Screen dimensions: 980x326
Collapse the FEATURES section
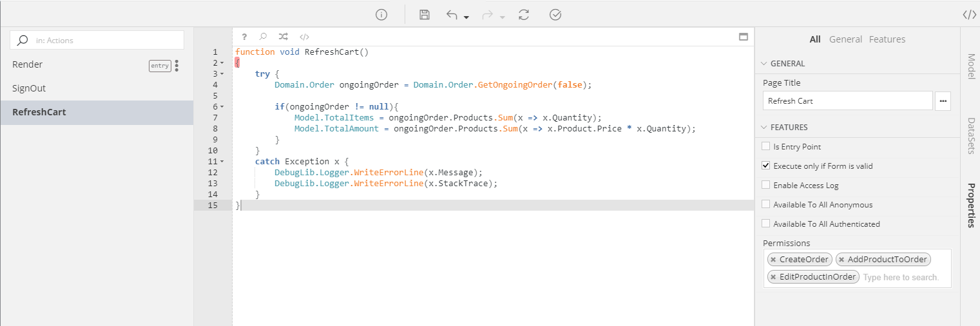click(x=764, y=128)
